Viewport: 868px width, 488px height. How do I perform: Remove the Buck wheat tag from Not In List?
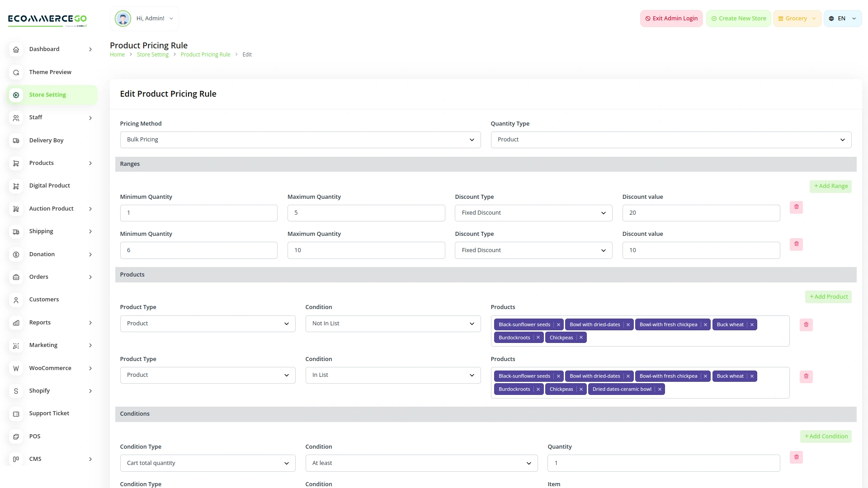coord(751,324)
